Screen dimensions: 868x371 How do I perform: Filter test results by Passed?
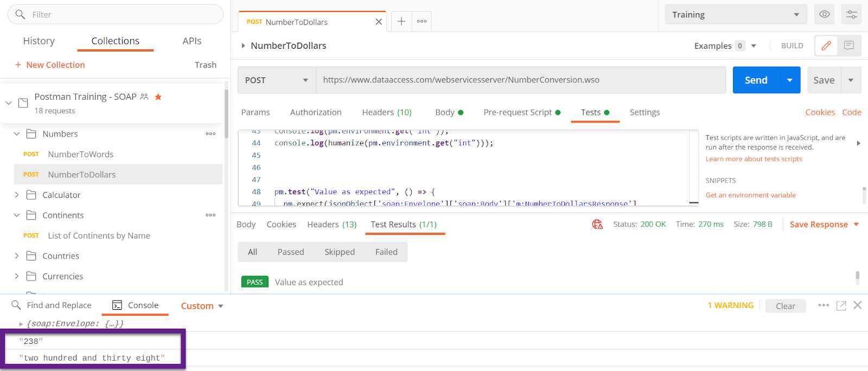coord(291,252)
